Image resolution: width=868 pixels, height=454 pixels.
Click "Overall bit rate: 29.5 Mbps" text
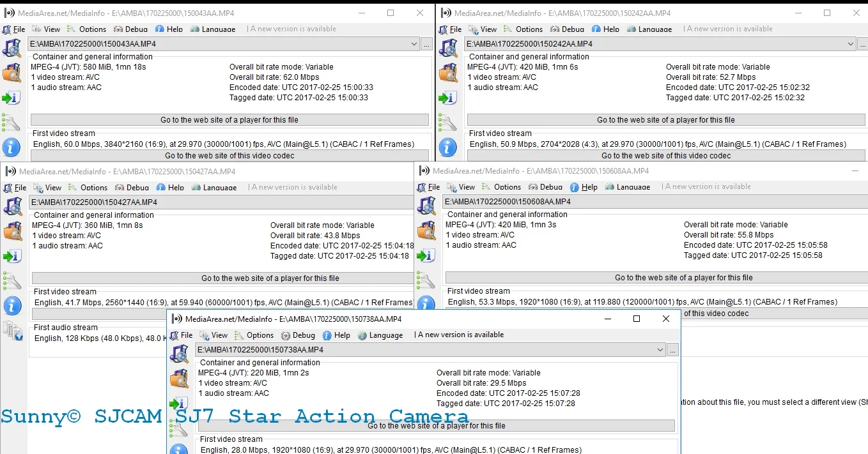point(481,383)
